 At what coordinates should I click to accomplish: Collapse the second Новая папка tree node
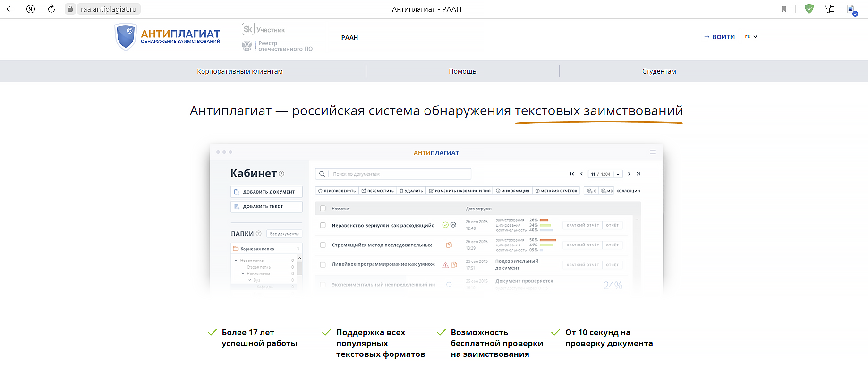point(243,273)
